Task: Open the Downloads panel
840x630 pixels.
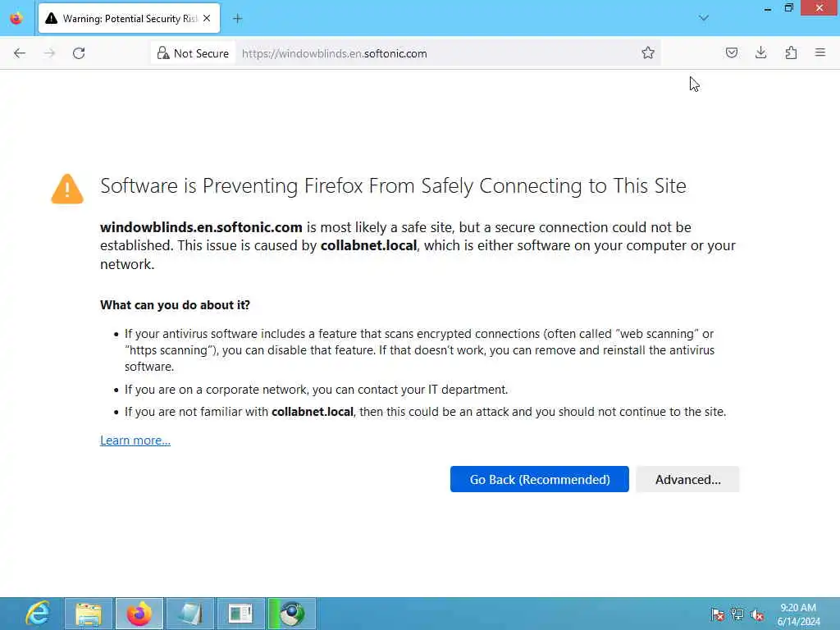Action: tap(760, 52)
